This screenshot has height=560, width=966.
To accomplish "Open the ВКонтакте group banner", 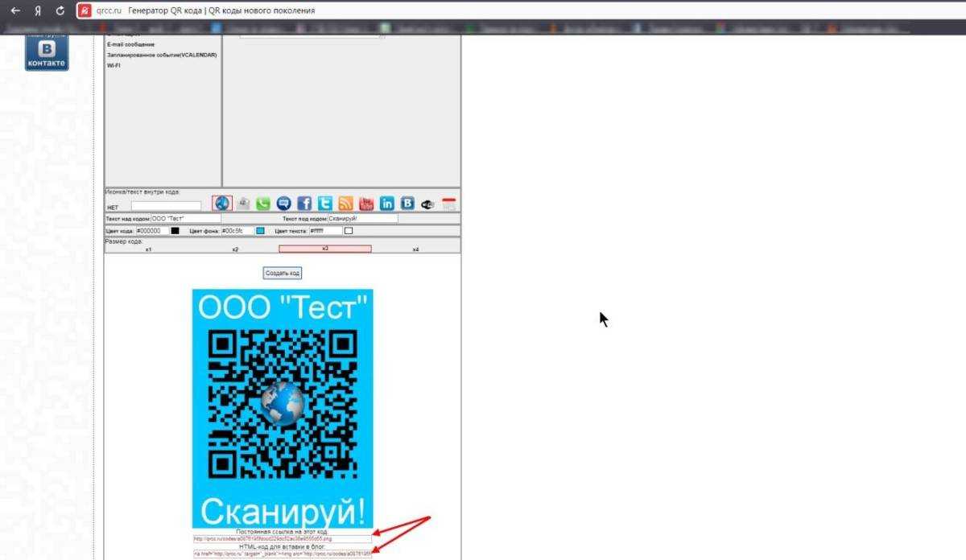I will point(47,54).
